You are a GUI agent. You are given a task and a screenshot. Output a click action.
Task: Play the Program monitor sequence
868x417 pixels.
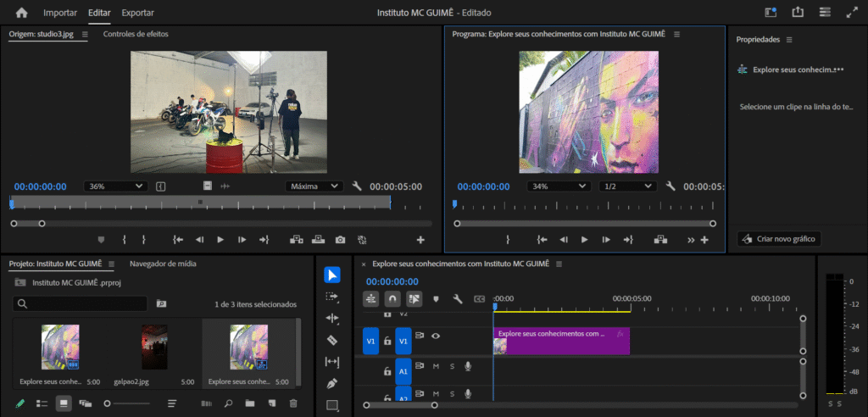pyautogui.click(x=585, y=240)
